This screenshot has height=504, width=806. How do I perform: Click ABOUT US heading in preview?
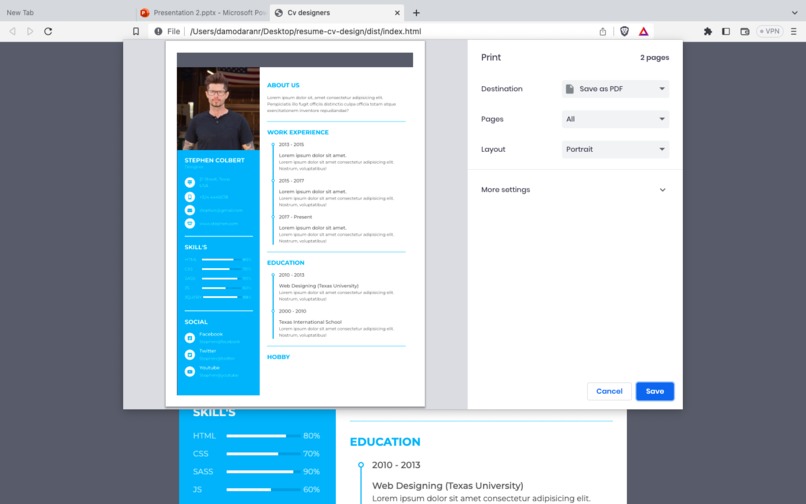pos(283,85)
